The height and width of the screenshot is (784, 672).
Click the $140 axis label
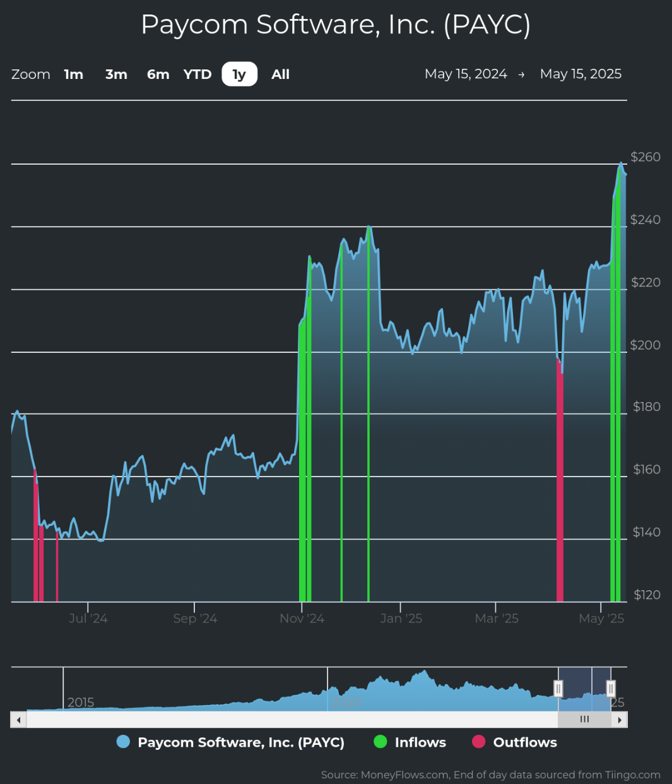(x=647, y=532)
